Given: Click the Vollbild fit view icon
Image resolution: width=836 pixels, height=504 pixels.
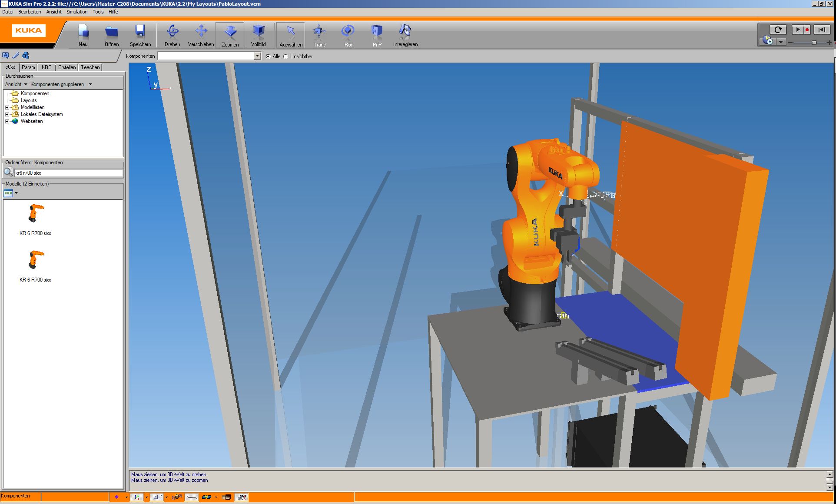Looking at the screenshot, I should point(258,35).
